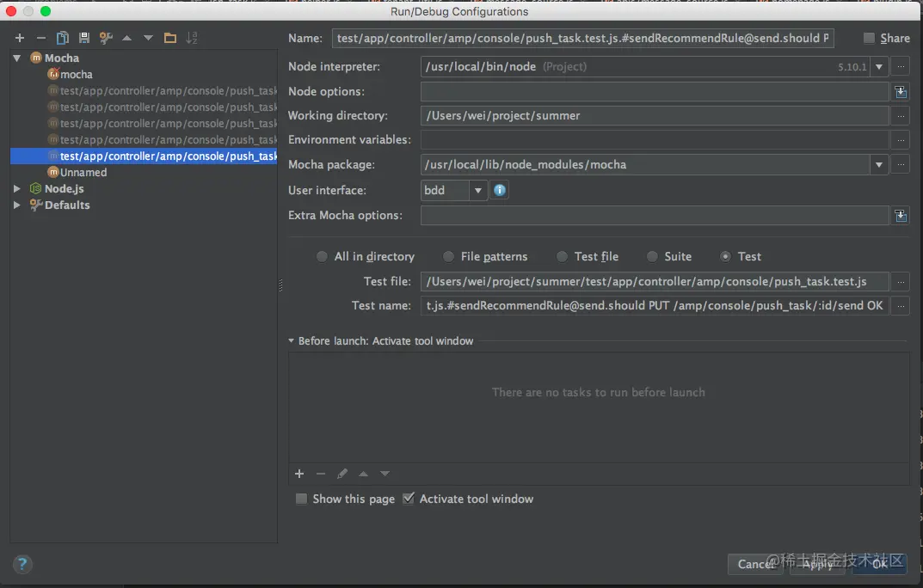Click the Cancel button
Viewport: 923px width, 588px height.
click(756, 565)
